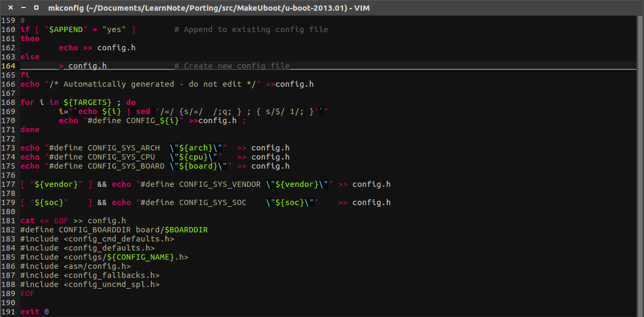Click "> config.h" on the highlighted line 164
This screenshot has width=644, height=317.
pyautogui.click(x=83, y=66)
